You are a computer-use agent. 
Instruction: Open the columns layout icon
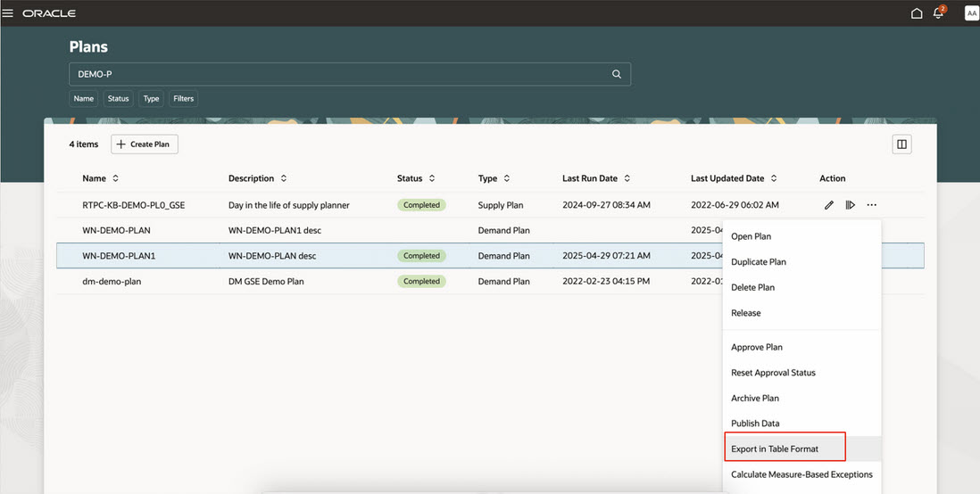pyautogui.click(x=901, y=144)
